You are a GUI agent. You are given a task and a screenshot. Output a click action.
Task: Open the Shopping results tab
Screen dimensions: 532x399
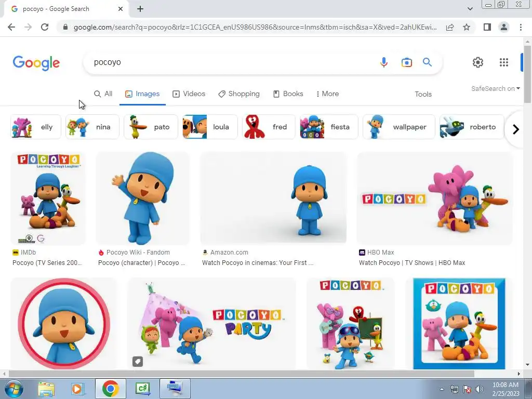pos(239,94)
